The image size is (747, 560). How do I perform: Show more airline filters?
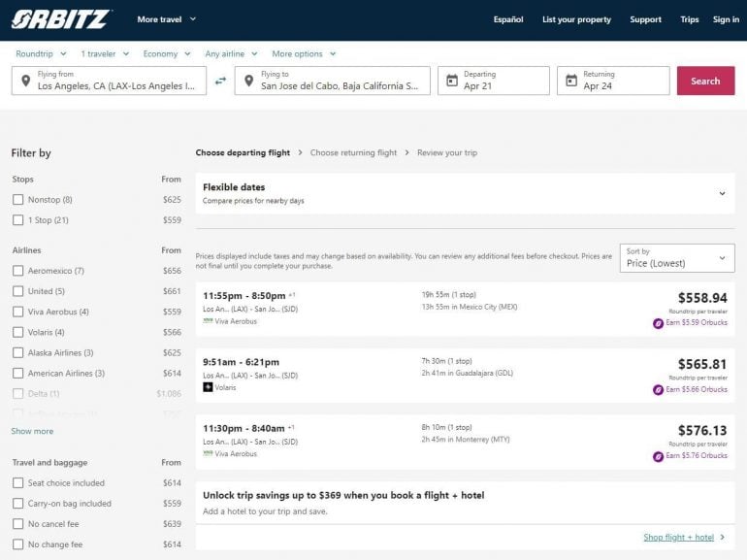[x=32, y=431]
